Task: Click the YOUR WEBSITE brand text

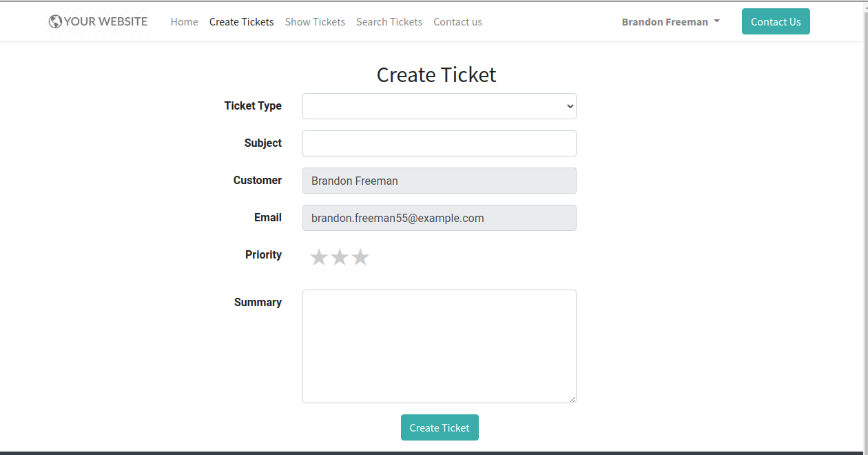Action: tap(105, 21)
